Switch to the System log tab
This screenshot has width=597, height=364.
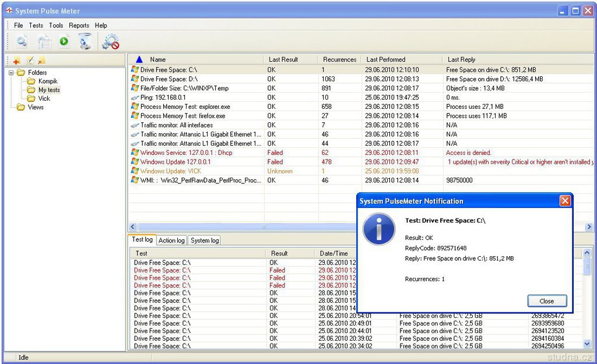[x=205, y=240]
